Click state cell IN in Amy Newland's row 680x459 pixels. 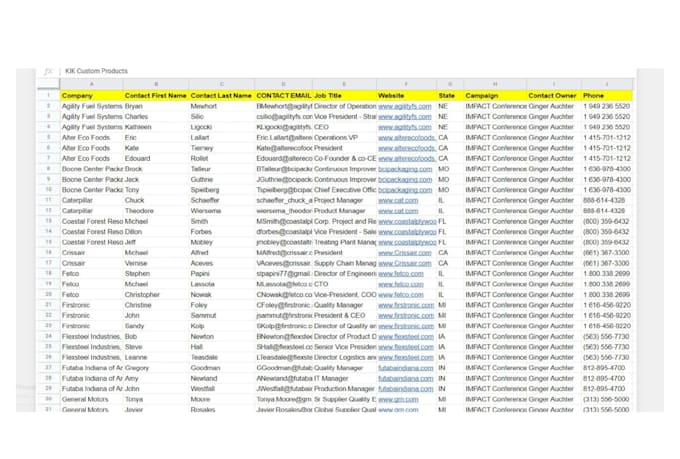tap(450, 378)
